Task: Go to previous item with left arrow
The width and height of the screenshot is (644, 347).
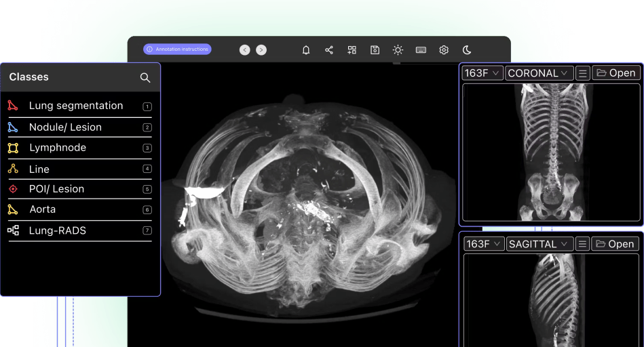Action: click(245, 50)
